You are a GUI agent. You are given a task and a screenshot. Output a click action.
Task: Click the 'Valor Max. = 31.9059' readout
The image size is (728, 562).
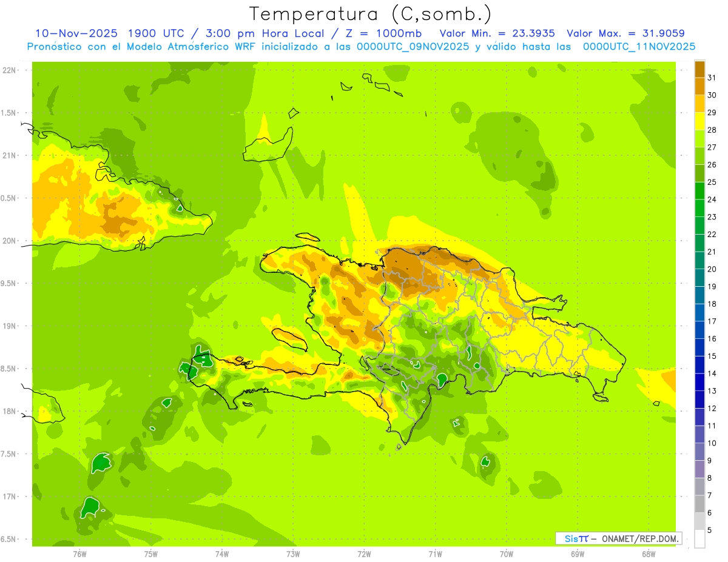coord(626,33)
